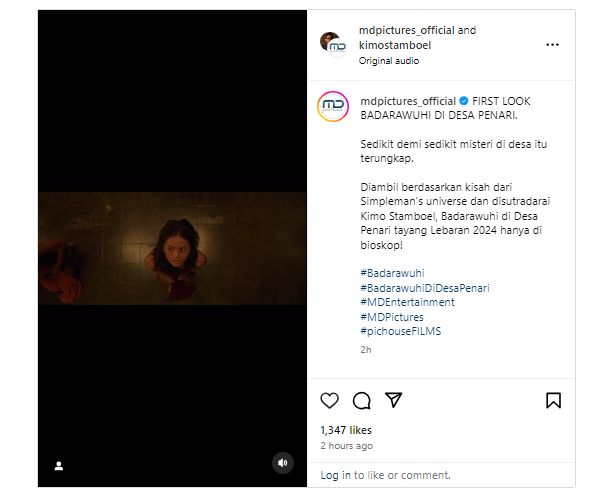Mute the video with the speaker button

click(283, 463)
